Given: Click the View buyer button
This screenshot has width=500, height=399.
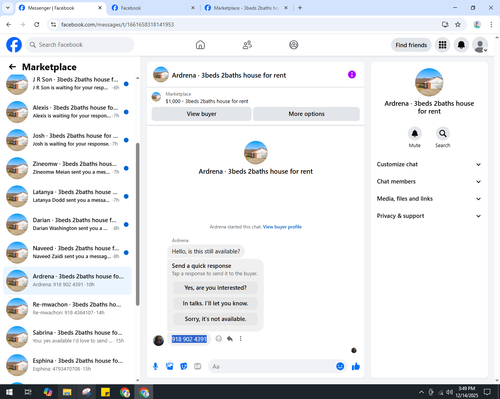Looking at the screenshot, I should pos(201,114).
